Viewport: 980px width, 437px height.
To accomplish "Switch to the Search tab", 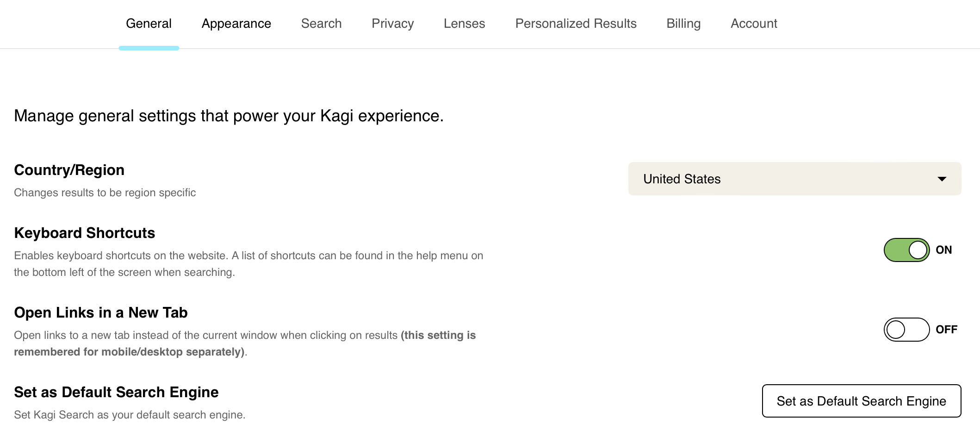I will click(321, 23).
